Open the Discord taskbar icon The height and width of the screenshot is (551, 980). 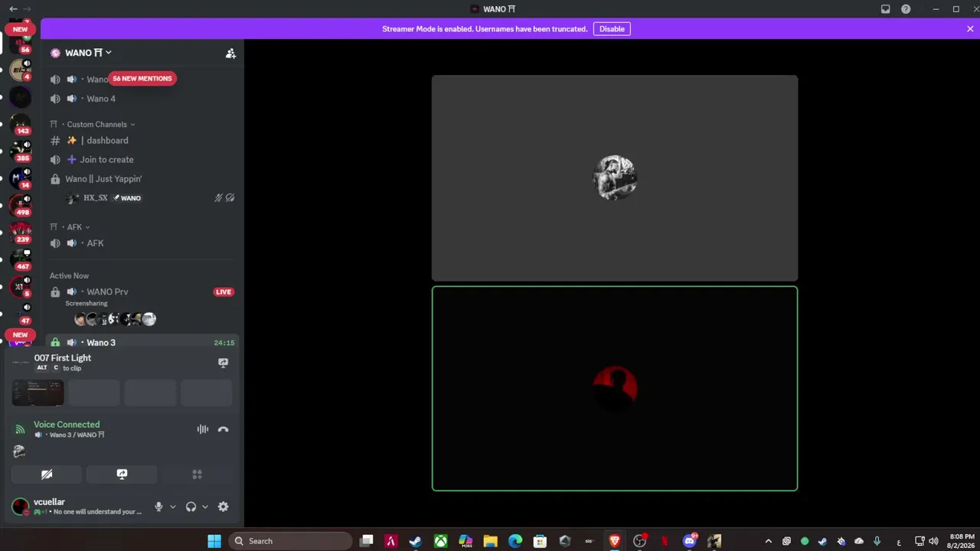pyautogui.click(x=689, y=541)
